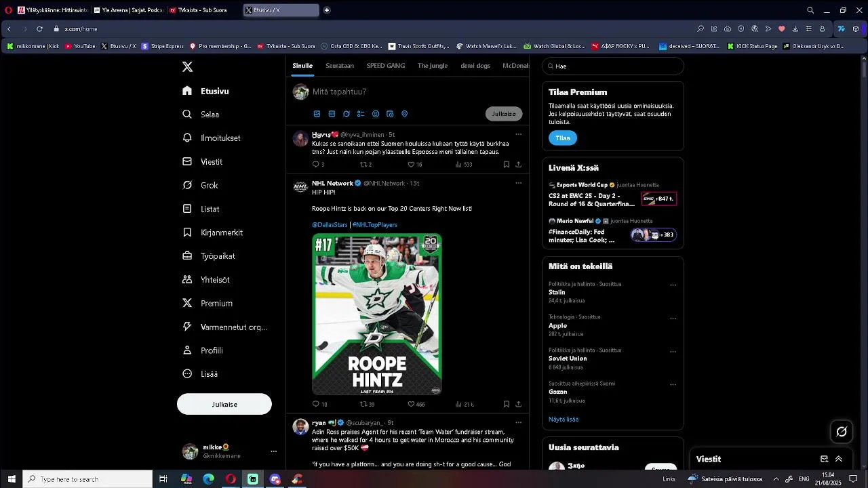Open more options for Apple trend
868x488 pixels.
[x=673, y=319]
